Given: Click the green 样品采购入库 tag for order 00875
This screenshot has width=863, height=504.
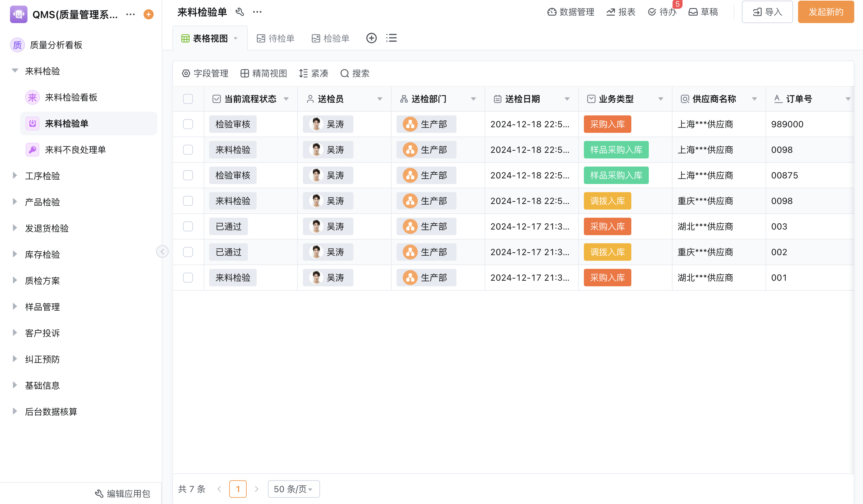Looking at the screenshot, I should [x=616, y=176].
